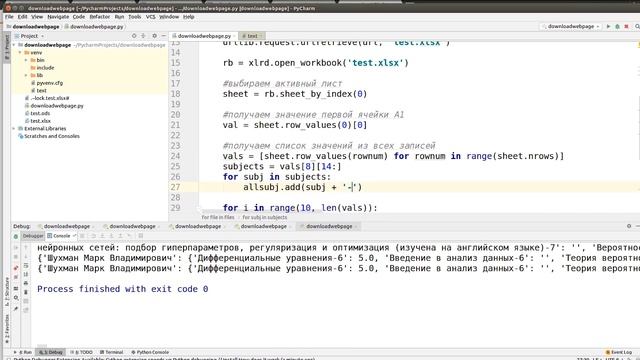Click the collapse all icon in Project panel
This screenshot has height=360, width=640.
click(x=143, y=36)
